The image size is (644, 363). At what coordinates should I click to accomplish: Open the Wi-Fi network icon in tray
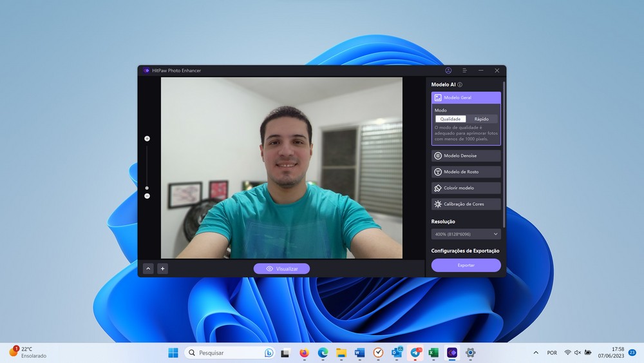click(x=567, y=353)
